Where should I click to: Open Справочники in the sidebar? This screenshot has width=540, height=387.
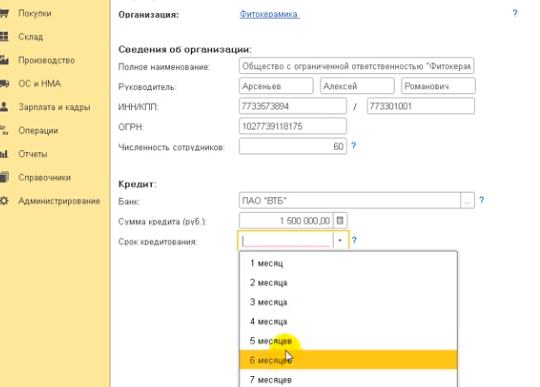click(x=44, y=177)
